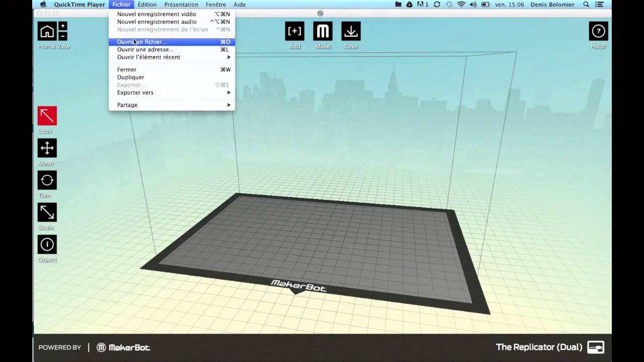Open the Apple menu
This screenshot has width=644, height=362.
click(x=43, y=5)
